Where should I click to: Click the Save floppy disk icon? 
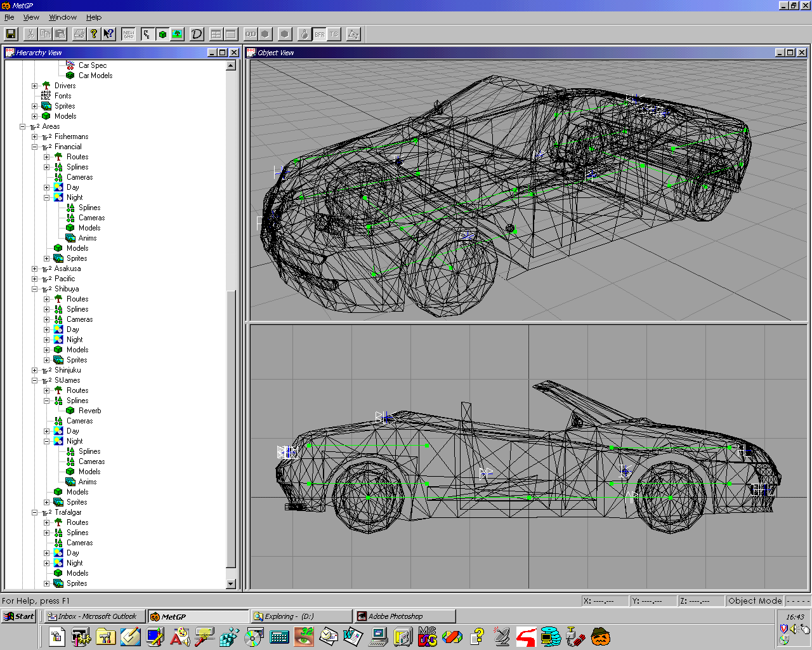[11, 34]
